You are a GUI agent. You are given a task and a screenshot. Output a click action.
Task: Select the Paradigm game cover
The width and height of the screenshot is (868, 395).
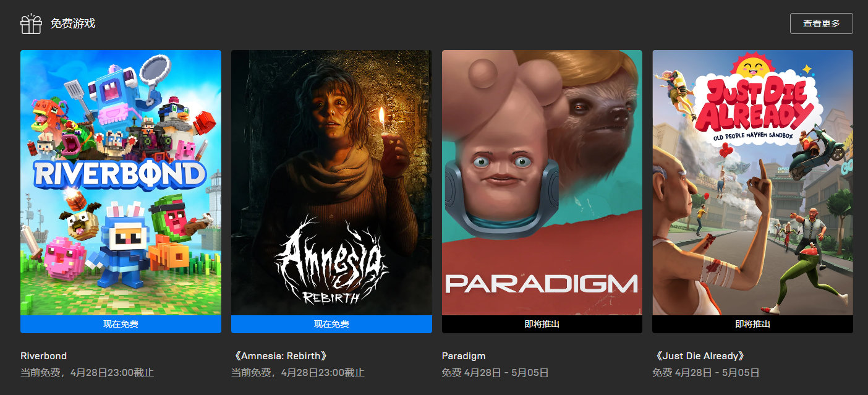[542, 182]
